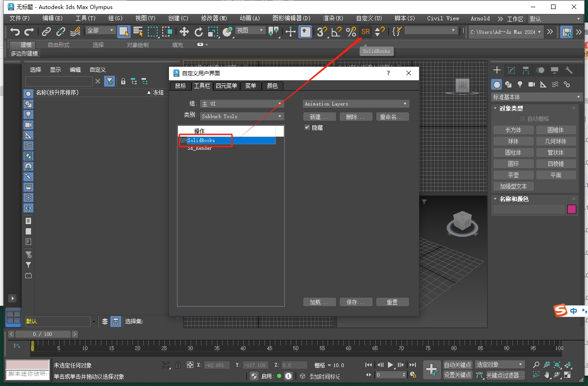Pick the Select and Rotate tool
The image size is (588, 386).
pos(198,32)
